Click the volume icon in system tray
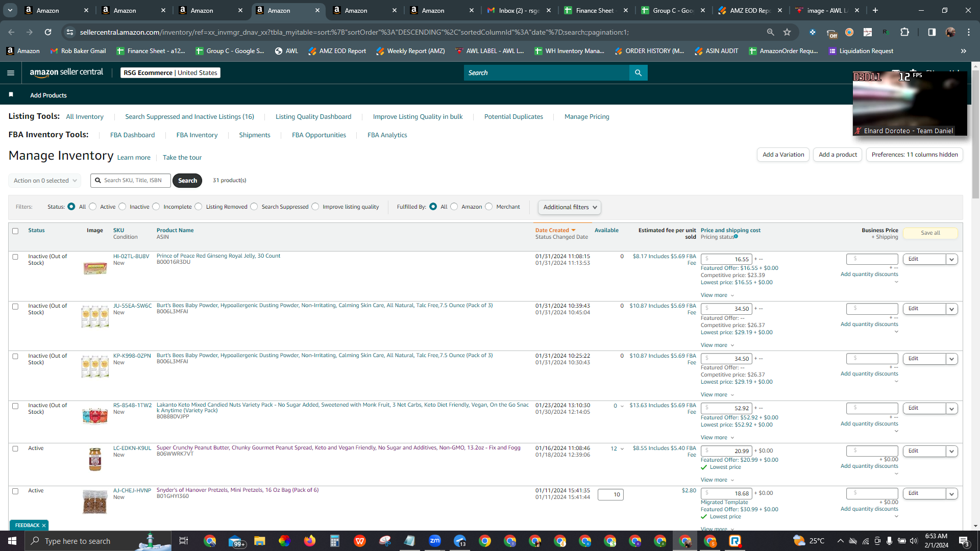Viewport: 980px width, 551px height. 914,541
